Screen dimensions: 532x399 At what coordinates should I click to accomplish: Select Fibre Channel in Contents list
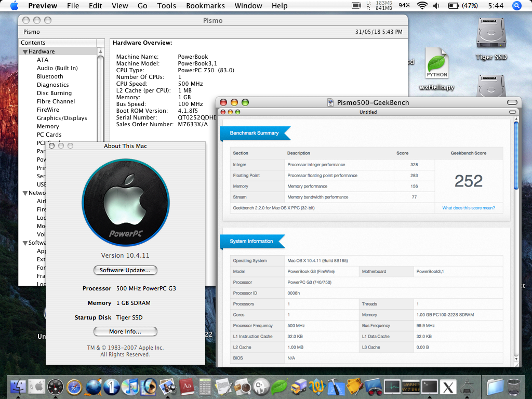[56, 101]
